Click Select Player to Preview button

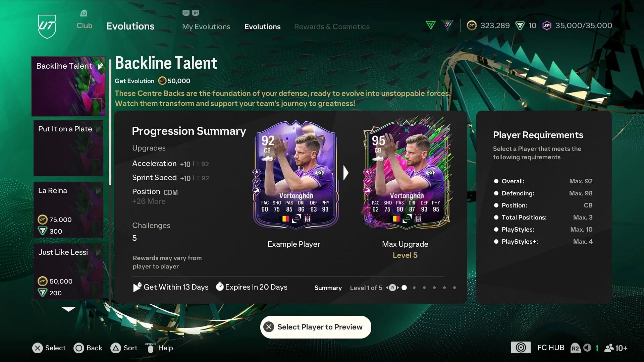point(316,327)
